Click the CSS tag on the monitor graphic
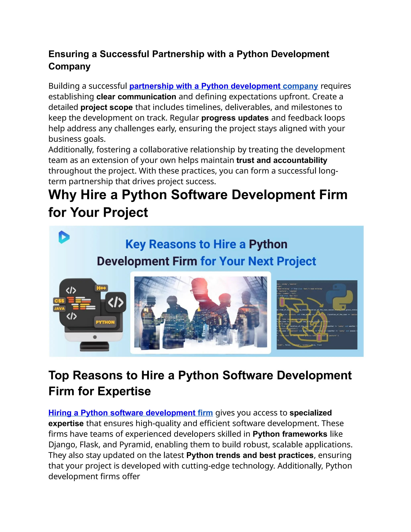 (59, 301)
